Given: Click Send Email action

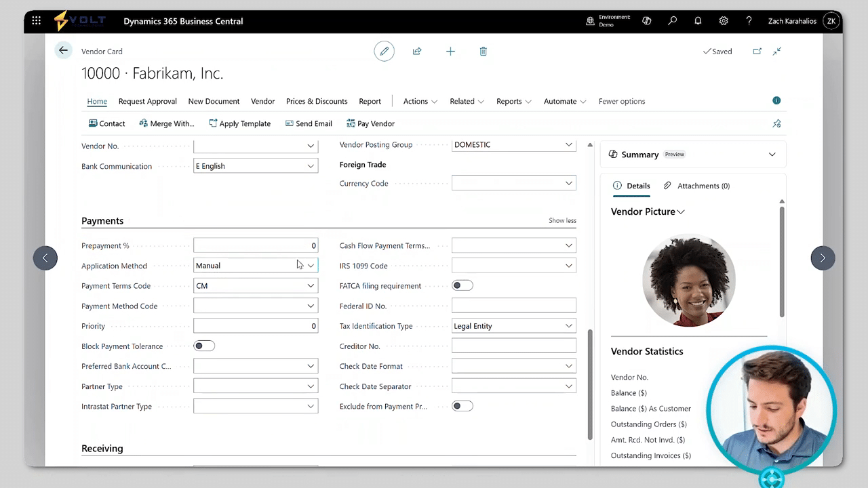Looking at the screenshot, I should pyautogui.click(x=309, y=123).
